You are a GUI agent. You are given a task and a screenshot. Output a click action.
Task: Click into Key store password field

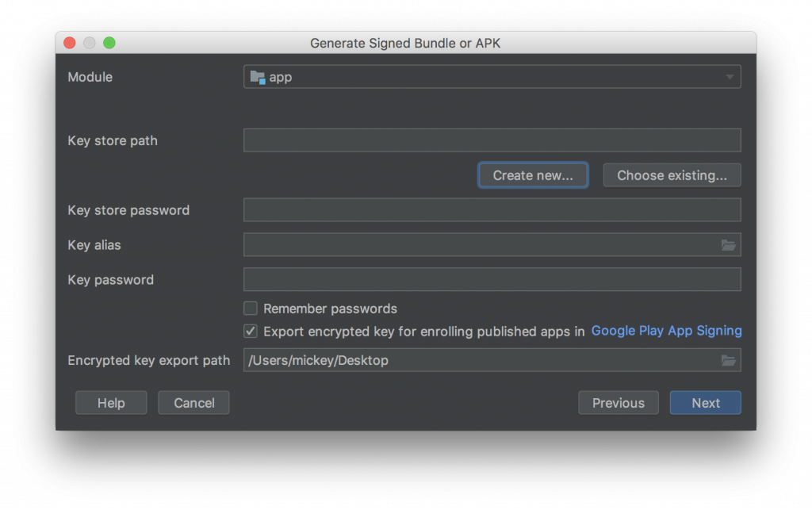(492, 210)
